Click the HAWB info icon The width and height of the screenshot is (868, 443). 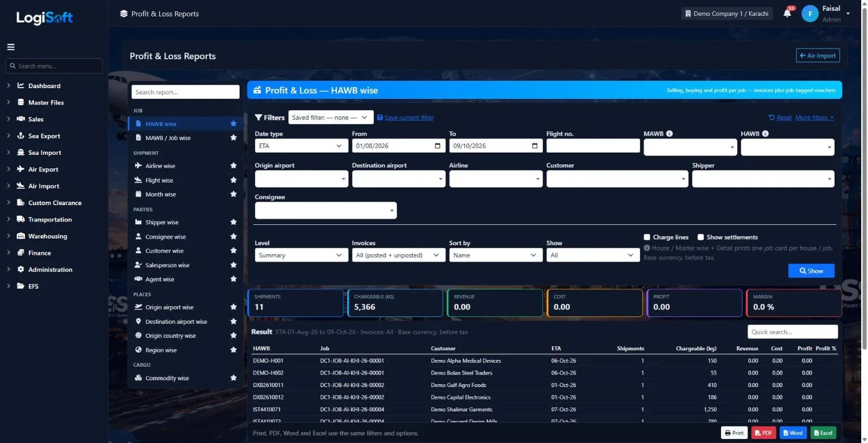click(x=765, y=134)
